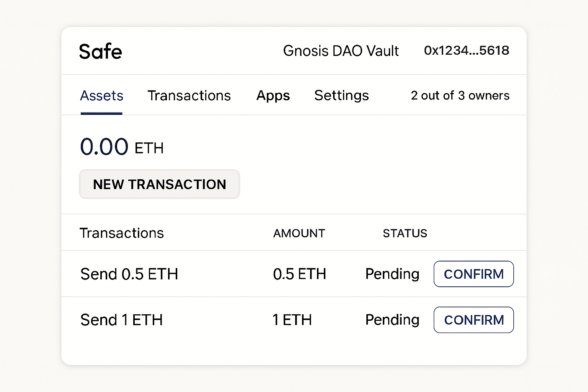Screen dimensions: 588x392
Task: Confirm the Send 0.5 ETH transaction
Action: point(474,274)
